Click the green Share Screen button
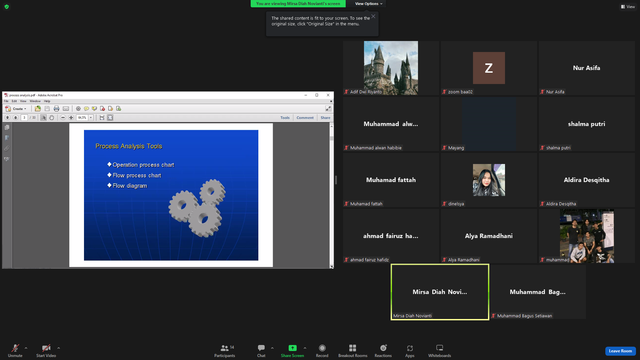The height and width of the screenshot is (360, 640). click(x=292, y=350)
